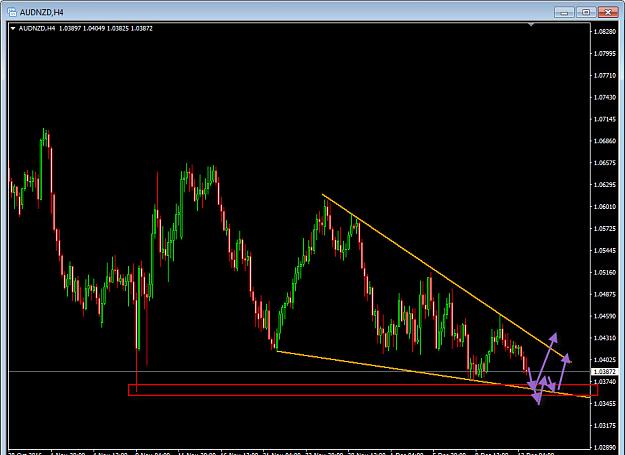Viewport: 625px width, 455px height.
Task: Click the 1.07995 price scale label
Action: 605,53
